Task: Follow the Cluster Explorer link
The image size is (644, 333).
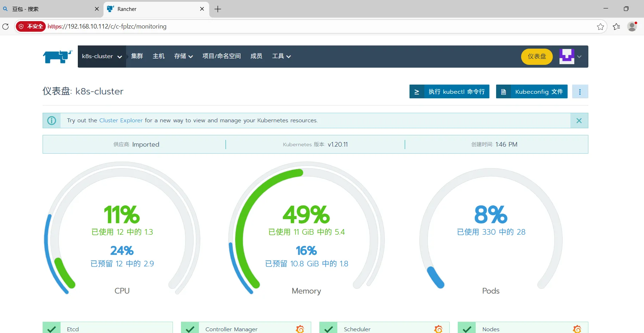Action: pyautogui.click(x=121, y=121)
